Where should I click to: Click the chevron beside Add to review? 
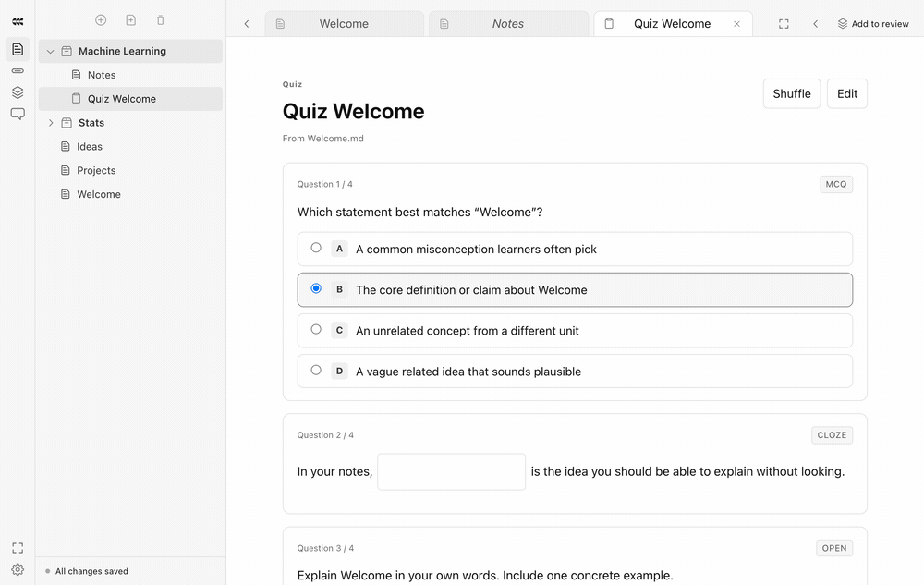(x=816, y=23)
